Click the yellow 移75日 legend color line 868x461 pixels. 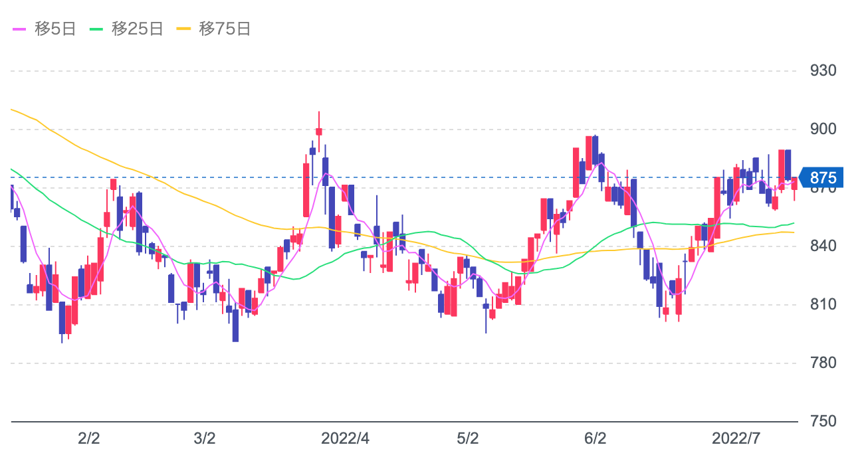183,29
